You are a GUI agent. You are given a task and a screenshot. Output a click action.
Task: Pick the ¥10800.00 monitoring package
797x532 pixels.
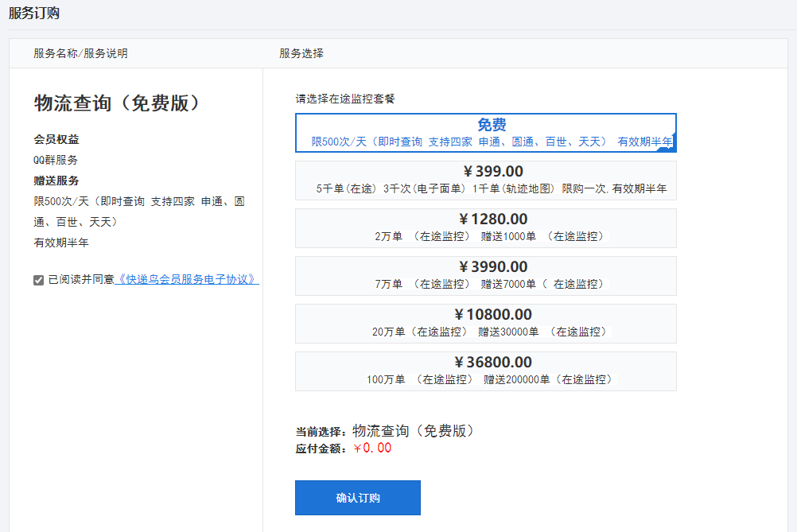(485, 324)
